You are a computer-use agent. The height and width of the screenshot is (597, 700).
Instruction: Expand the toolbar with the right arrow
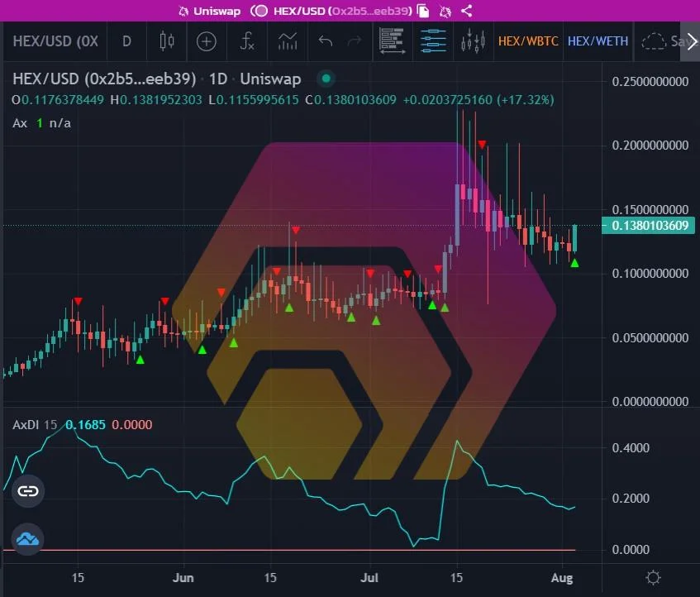[691, 41]
